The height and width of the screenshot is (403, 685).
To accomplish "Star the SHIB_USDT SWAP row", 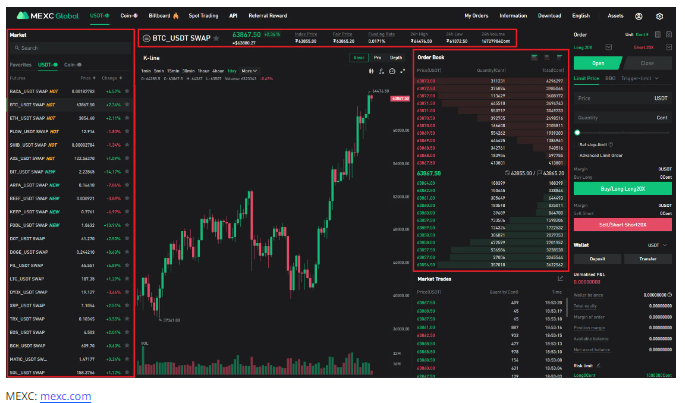I will 127,145.
